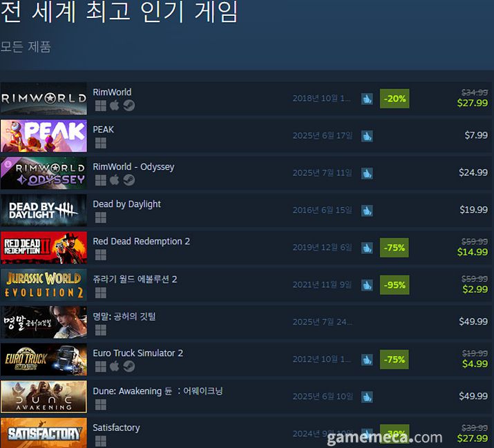Click the apple icon under Euro Truck Simulator 2
This screenshot has height=448, width=494.
click(x=115, y=366)
